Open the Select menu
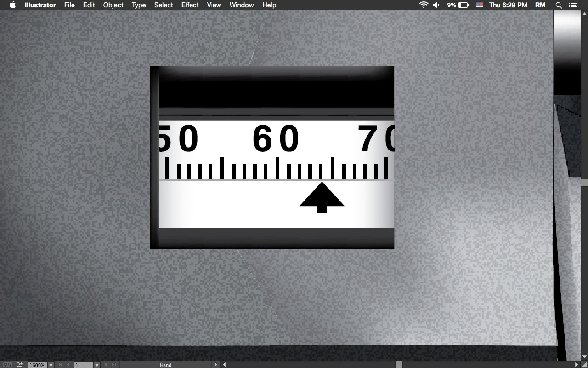This screenshot has width=588, height=368. coord(164,5)
